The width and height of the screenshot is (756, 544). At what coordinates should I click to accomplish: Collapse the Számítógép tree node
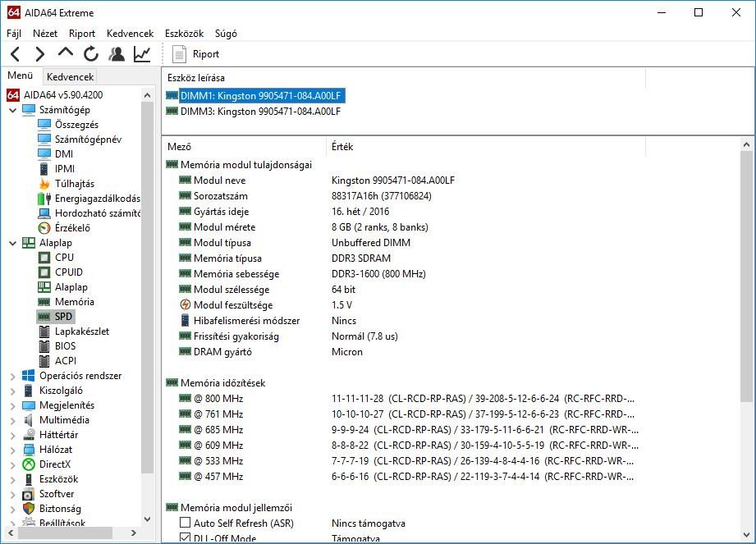click(13, 110)
